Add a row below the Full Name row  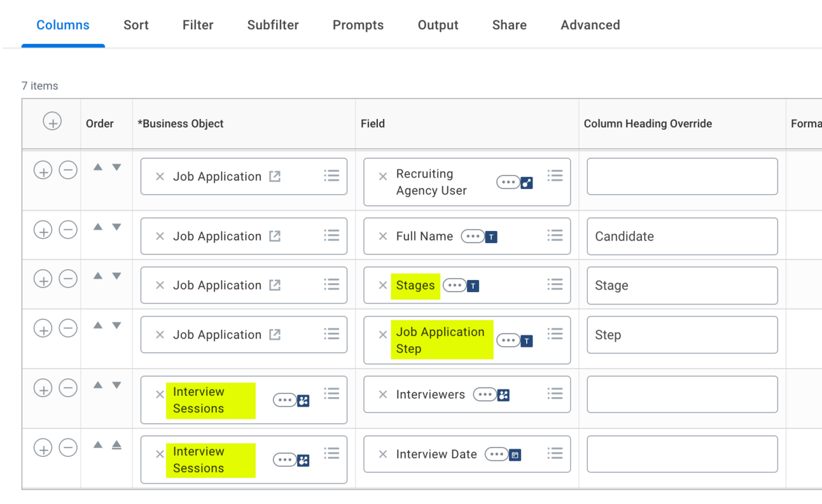[x=43, y=230]
